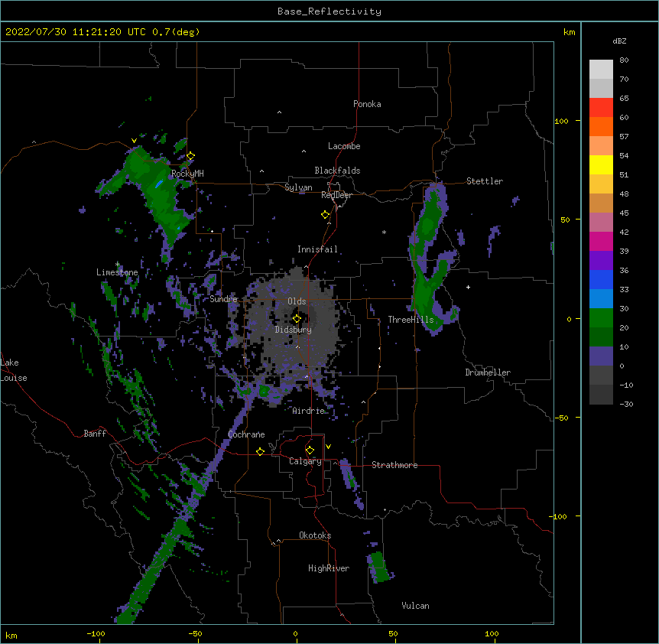Click the Didsbury town label
Screen dimensions: 659x644
(294, 330)
